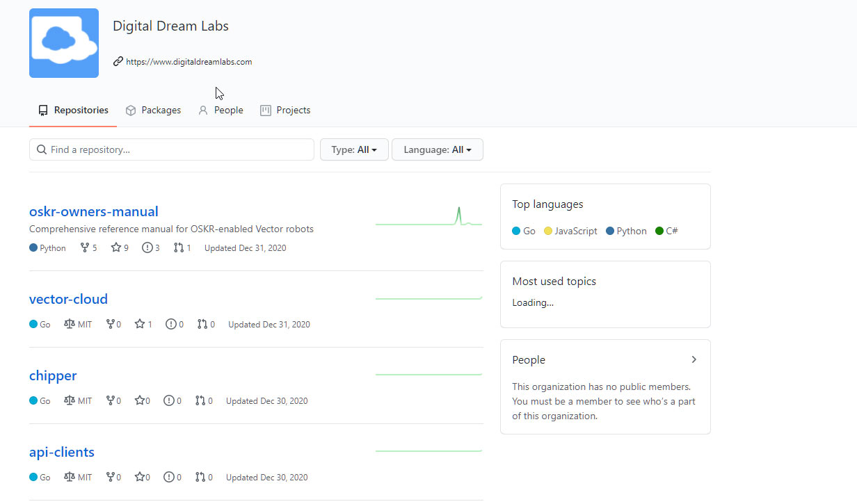This screenshot has width=857, height=504.
Task: Filter by Python in Top languages
Action: coord(626,231)
